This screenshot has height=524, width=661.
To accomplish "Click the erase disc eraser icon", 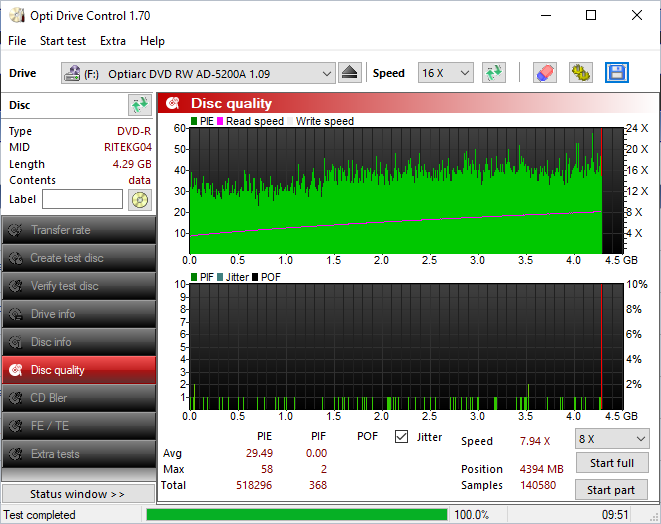I will pyautogui.click(x=545, y=73).
